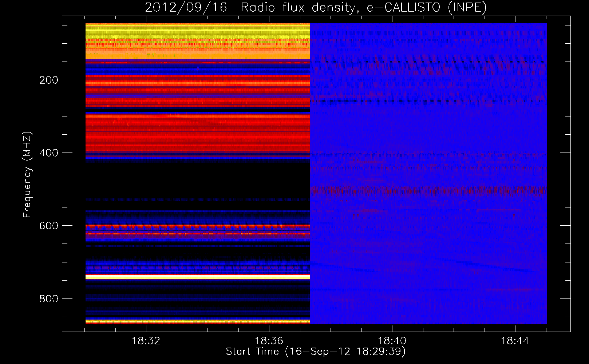Image resolution: width=589 pixels, height=364 pixels.
Task: Click the 400 frequency tick label
Action: pyautogui.click(x=49, y=153)
